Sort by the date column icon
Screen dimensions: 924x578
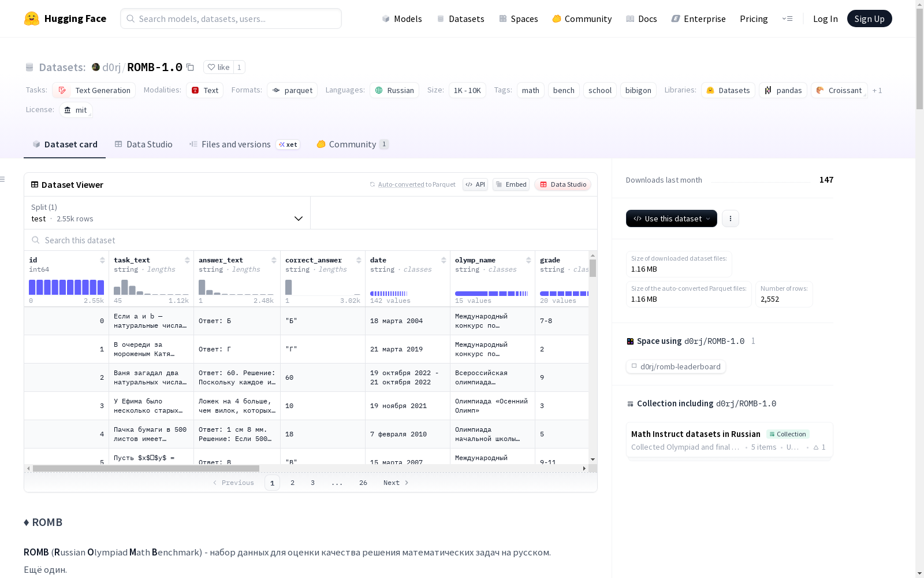pos(444,260)
